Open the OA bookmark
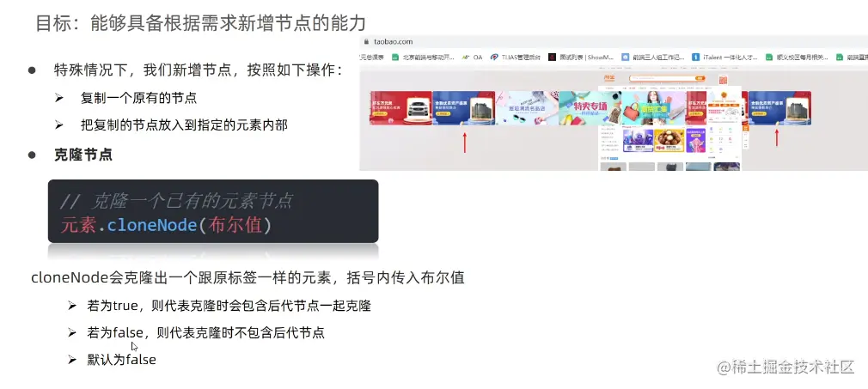Screen dimensions: 868x389 472,57
